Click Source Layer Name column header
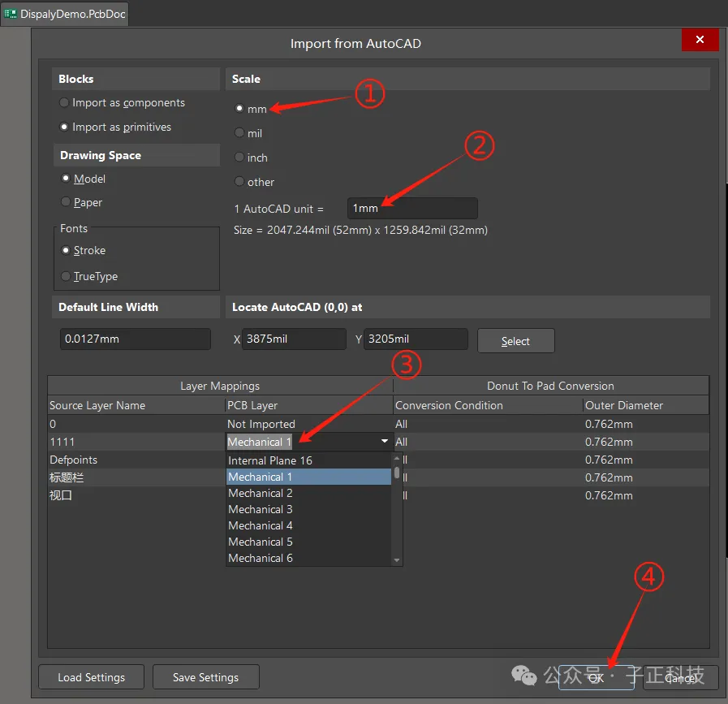Viewport: 728px width, 704px height. [x=136, y=405]
